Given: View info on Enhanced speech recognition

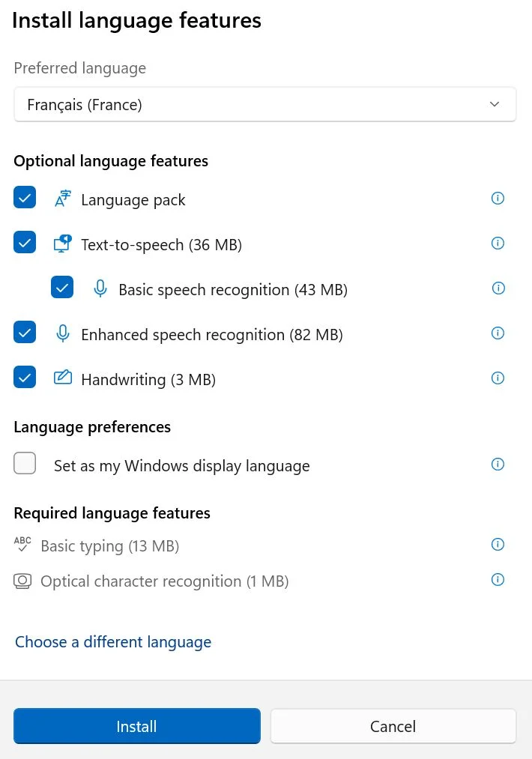Looking at the screenshot, I should [498, 333].
